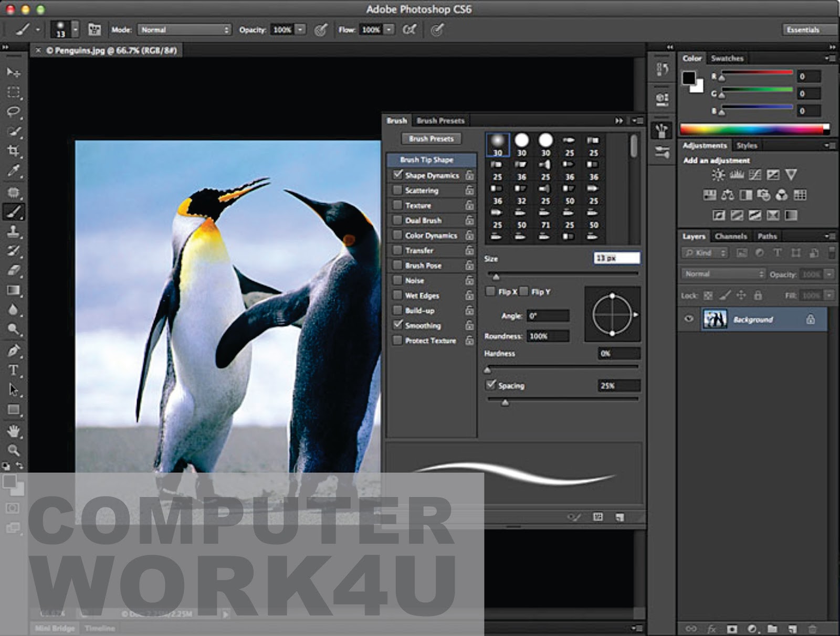The image size is (840, 636).
Task: Select the Gradient tool
Action: tap(14, 290)
